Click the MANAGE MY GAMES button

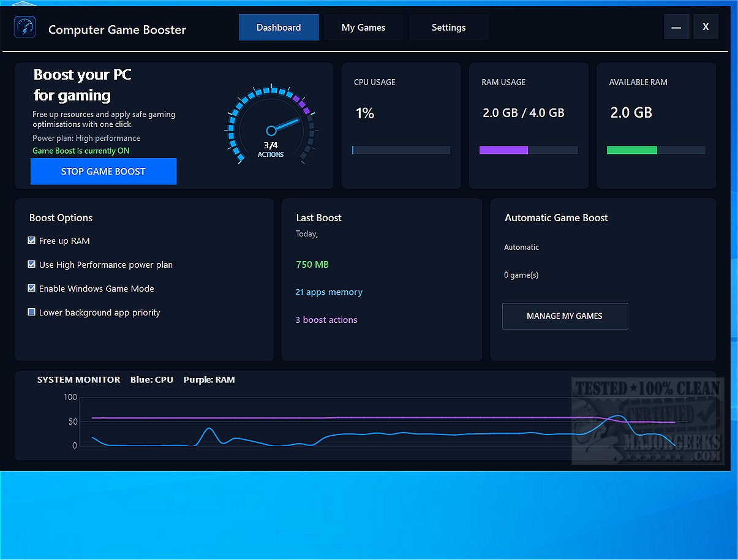(x=565, y=316)
